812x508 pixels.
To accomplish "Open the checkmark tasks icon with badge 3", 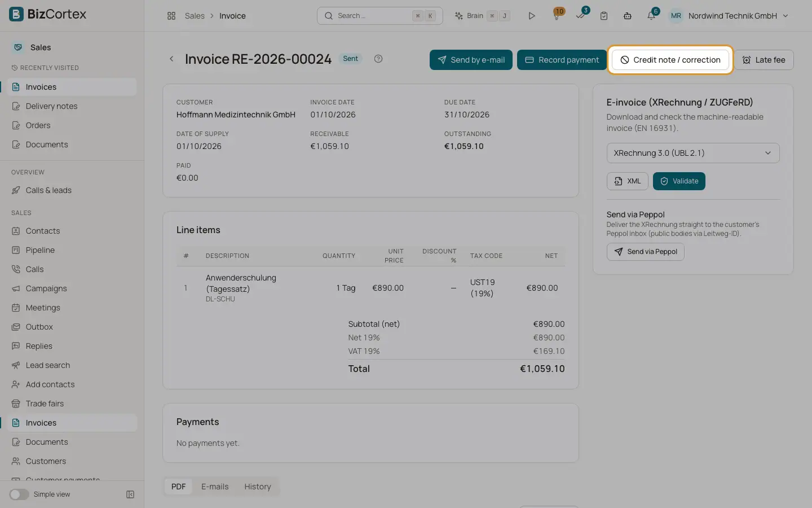I will (x=581, y=15).
